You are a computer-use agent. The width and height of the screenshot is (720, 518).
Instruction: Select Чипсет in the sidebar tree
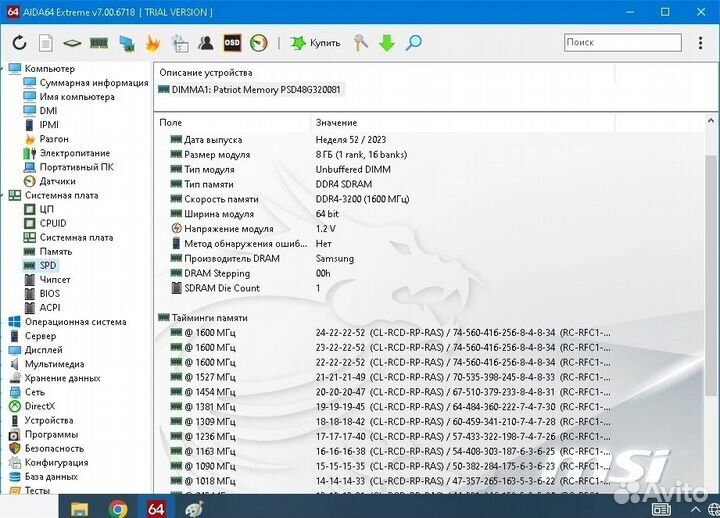pyautogui.click(x=55, y=280)
